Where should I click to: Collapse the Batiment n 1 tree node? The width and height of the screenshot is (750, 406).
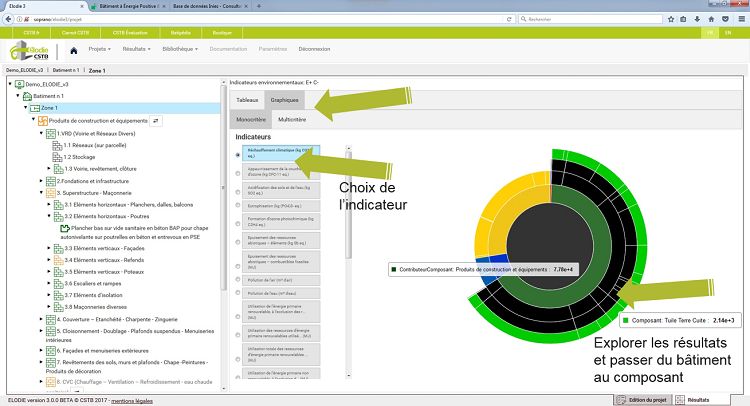(x=18, y=96)
